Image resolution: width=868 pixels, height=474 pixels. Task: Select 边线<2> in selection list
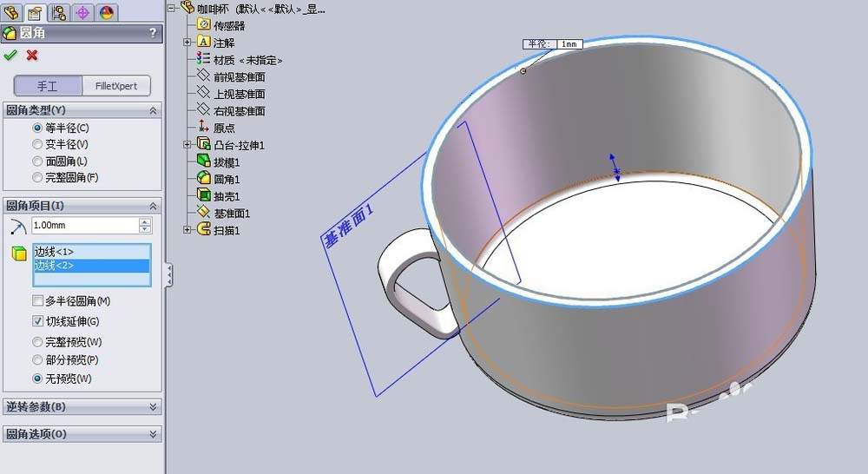[91, 266]
